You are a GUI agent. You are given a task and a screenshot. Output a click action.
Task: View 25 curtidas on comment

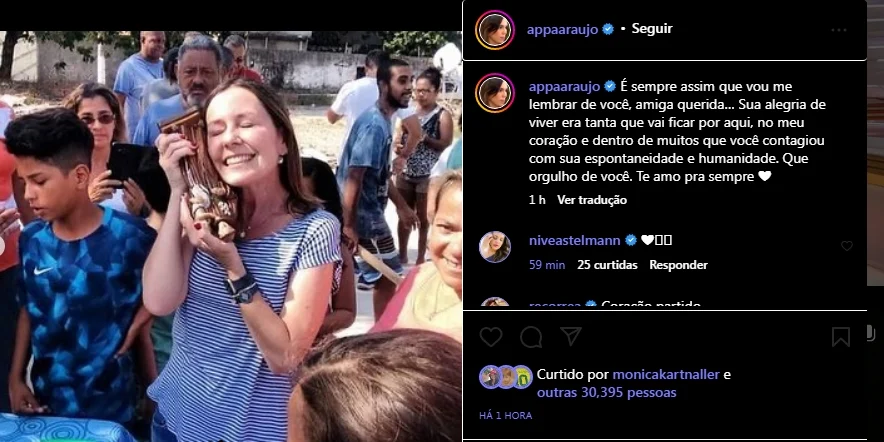607,265
